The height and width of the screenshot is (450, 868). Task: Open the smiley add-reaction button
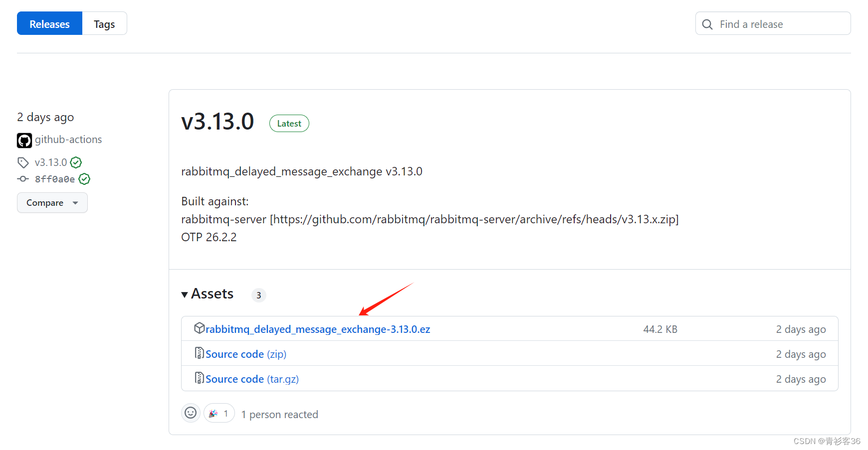tap(191, 413)
